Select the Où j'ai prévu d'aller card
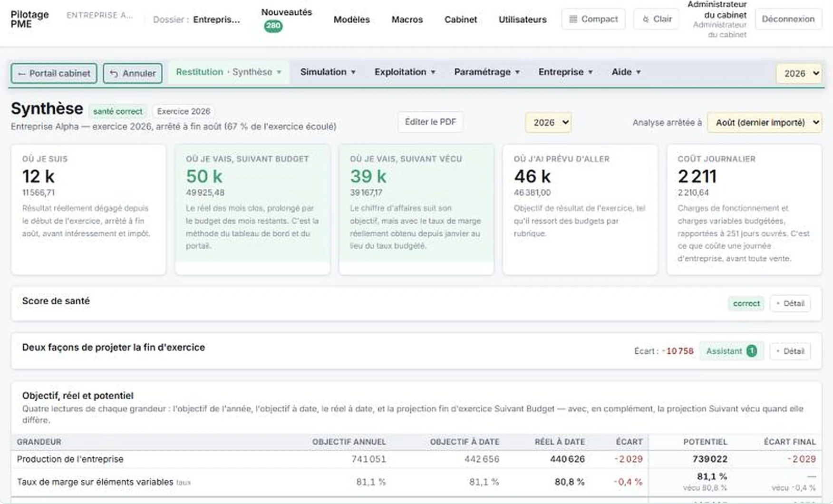The height and width of the screenshot is (504, 833). [x=580, y=210]
